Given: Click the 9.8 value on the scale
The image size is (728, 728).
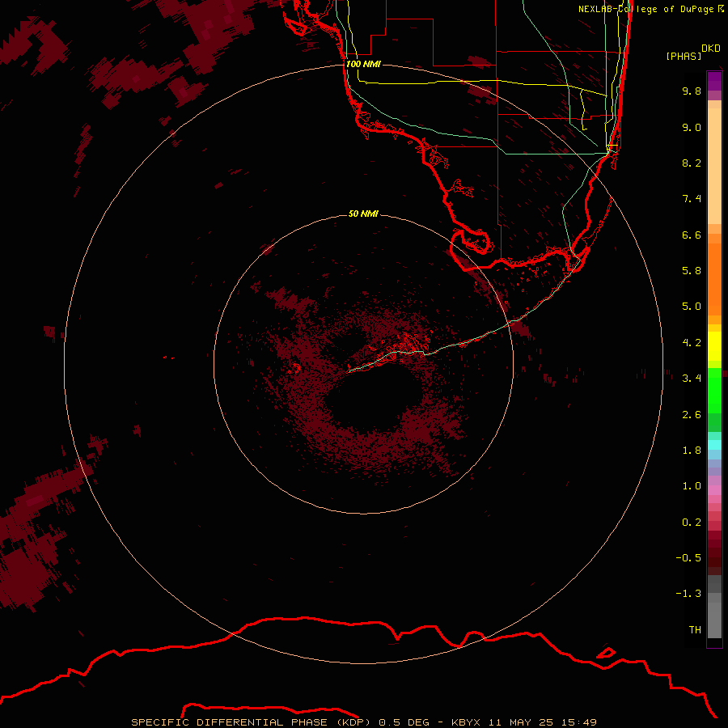Looking at the screenshot, I should 692,91.
